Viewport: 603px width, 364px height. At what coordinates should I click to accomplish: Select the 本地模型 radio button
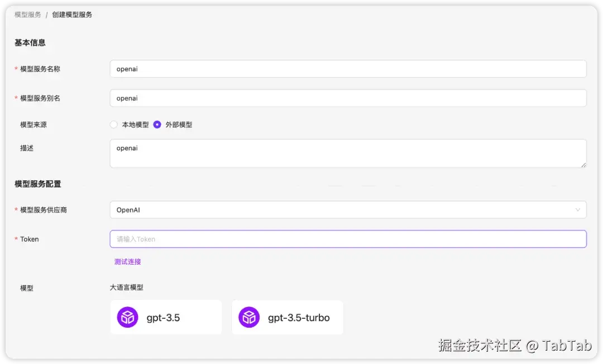113,124
